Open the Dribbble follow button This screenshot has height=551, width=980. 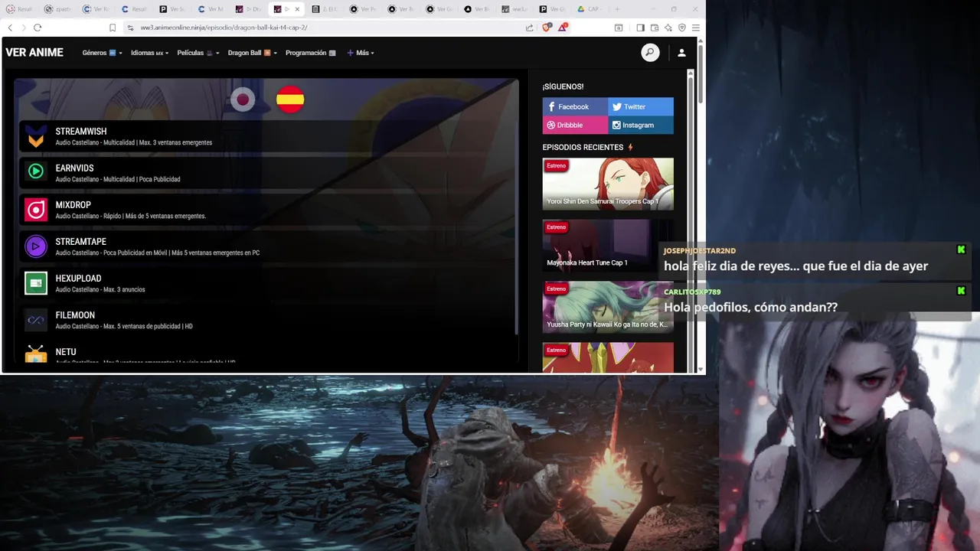[575, 125]
